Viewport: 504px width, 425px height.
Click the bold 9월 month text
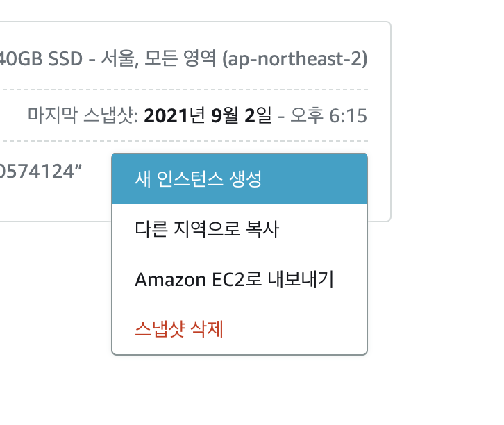225,115
